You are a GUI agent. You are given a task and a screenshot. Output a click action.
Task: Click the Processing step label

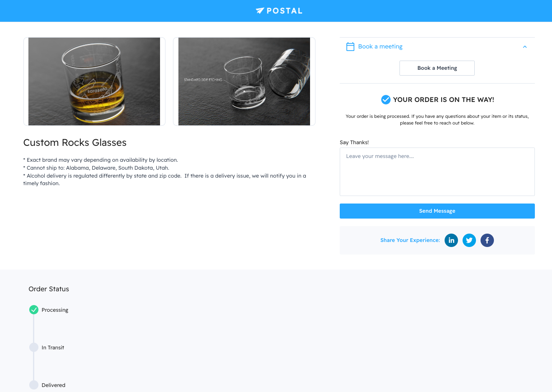[x=55, y=310]
